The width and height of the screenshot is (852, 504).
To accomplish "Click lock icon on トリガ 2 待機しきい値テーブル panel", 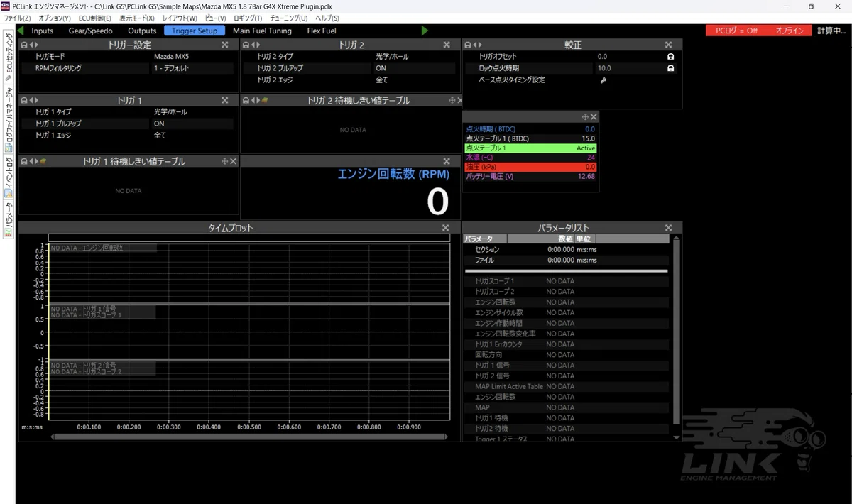I will (x=246, y=100).
